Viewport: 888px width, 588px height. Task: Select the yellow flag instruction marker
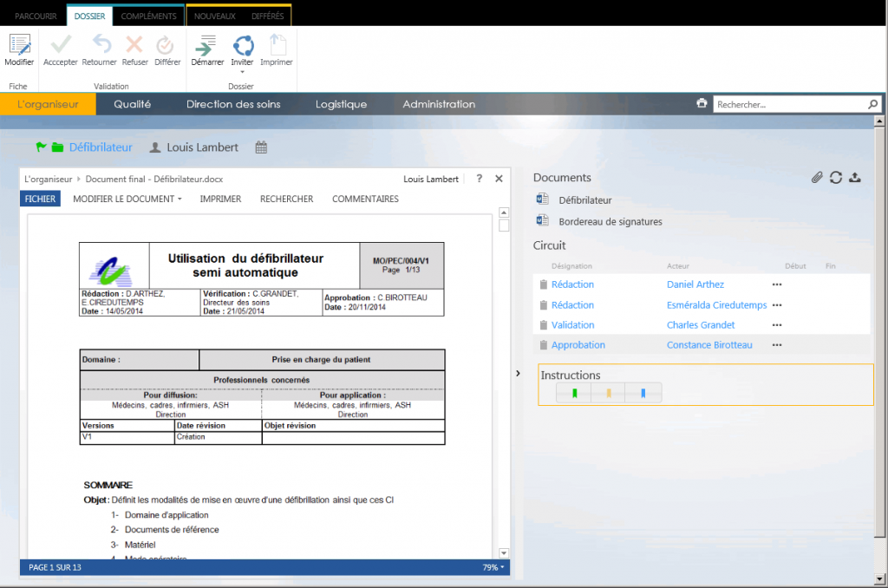[x=609, y=394]
